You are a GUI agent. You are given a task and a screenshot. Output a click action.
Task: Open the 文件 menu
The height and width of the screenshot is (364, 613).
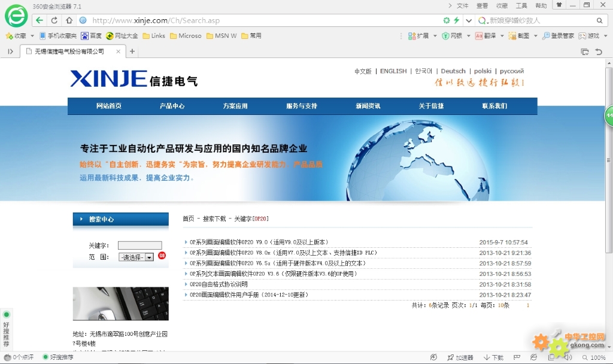pos(463,5)
